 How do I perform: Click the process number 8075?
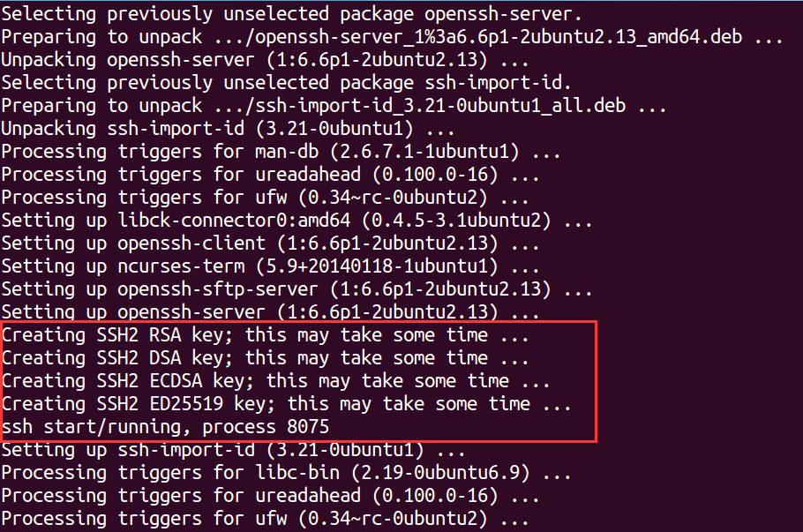308,427
